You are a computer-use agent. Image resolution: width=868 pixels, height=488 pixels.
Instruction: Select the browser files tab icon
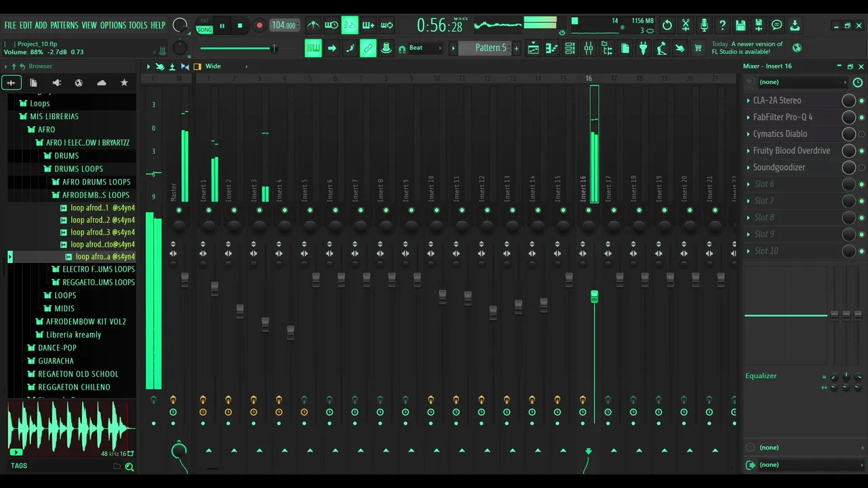point(33,83)
